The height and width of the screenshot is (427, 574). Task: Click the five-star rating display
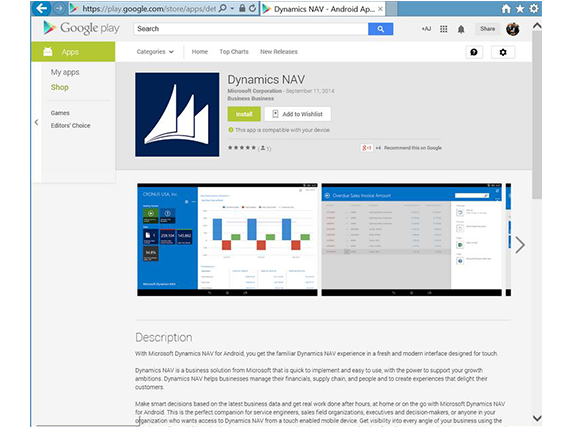pos(242,148)
